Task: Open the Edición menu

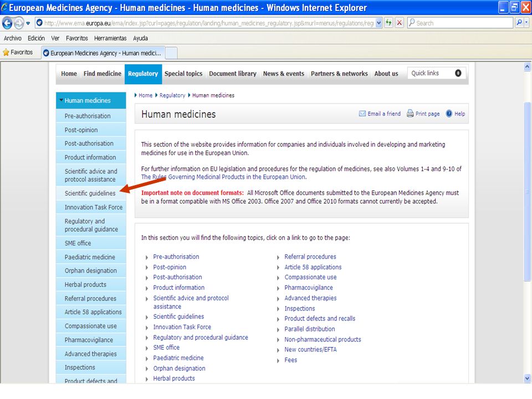Action: [x=36, y=38]
